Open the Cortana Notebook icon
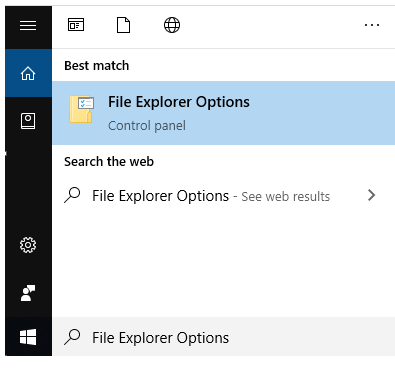The width and height of the screenshot is (395, 368). point(28,121)
